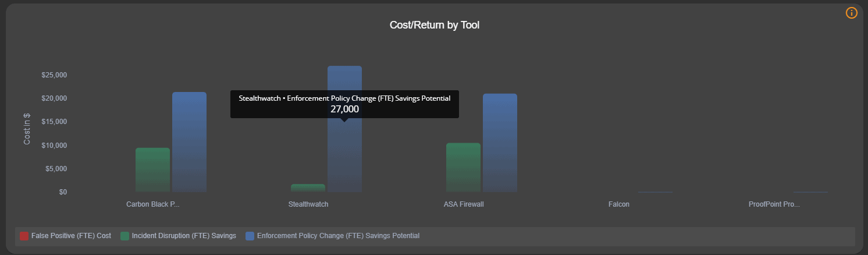Image resolution: width=868 pixels, height=255 pixels.
Task: Toggle the False Positive (FTE) Cost legend swatch
Action: [24, 236]
